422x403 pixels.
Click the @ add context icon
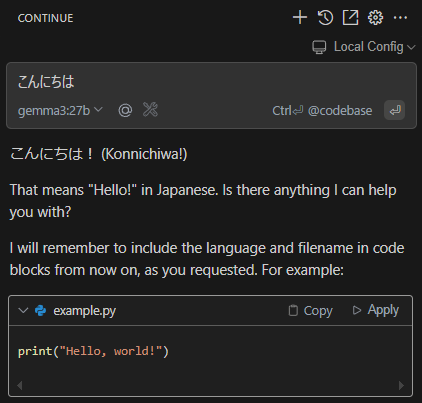[x=125, y=110]
